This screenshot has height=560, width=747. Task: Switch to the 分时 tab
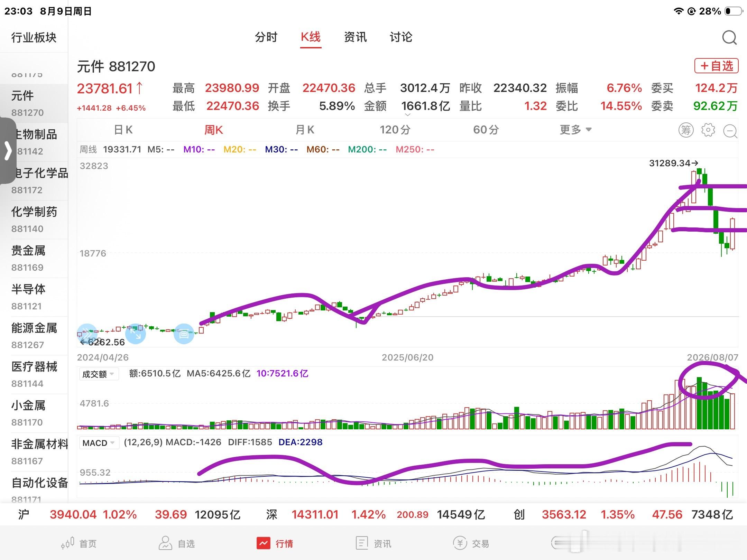click(266, 37)
